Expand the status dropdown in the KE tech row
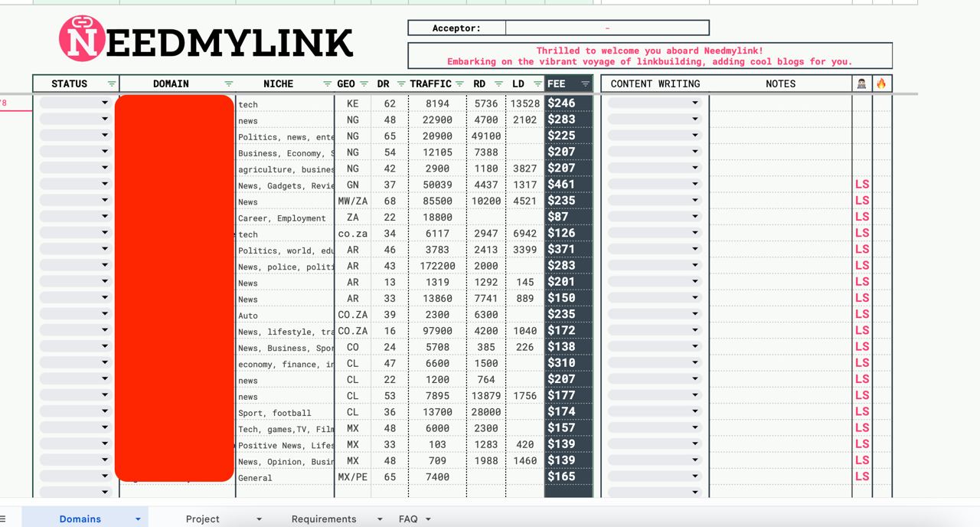The image size is (980, 527). point(105,103)
